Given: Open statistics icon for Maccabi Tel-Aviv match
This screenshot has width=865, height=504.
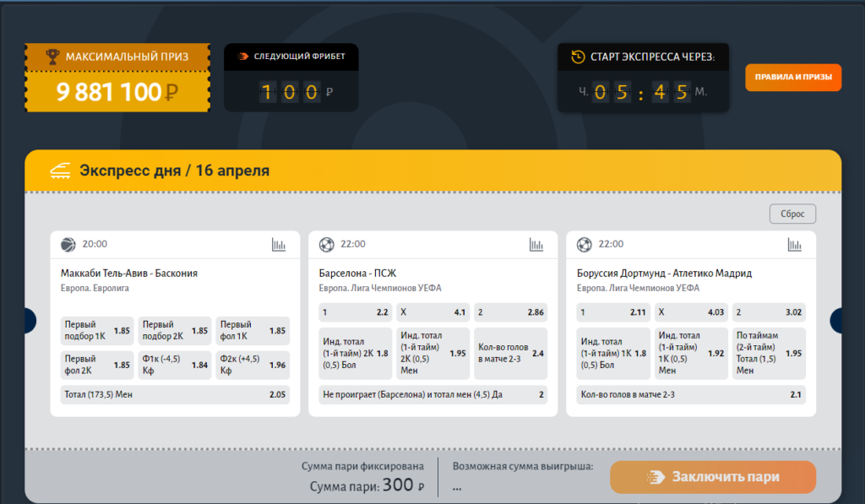Looking at the screenshot, I should tap(279, 244).
